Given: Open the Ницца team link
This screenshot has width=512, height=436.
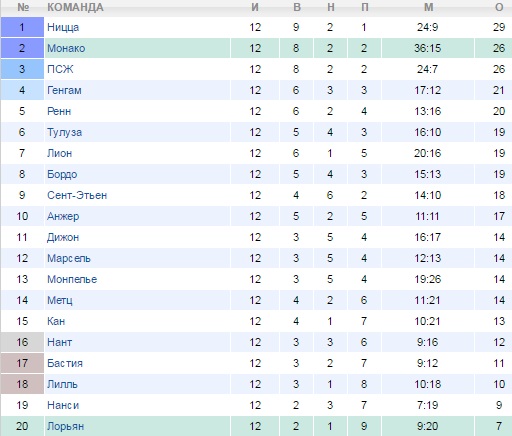Looking at the screenshot, I should click(x=63, y=27).
